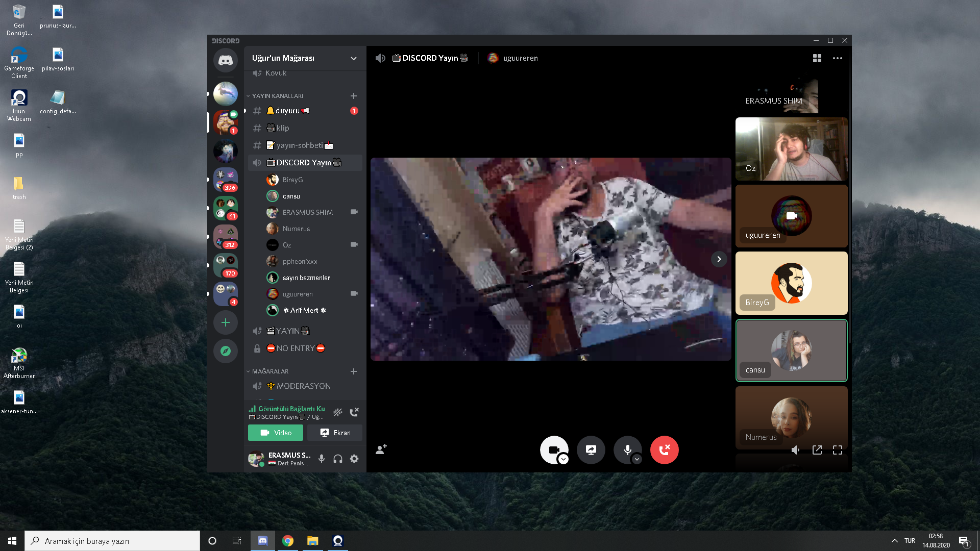Open File Explorer from the taskbar
The height and width of the screenshot is (551, 980).
point(312,541)
